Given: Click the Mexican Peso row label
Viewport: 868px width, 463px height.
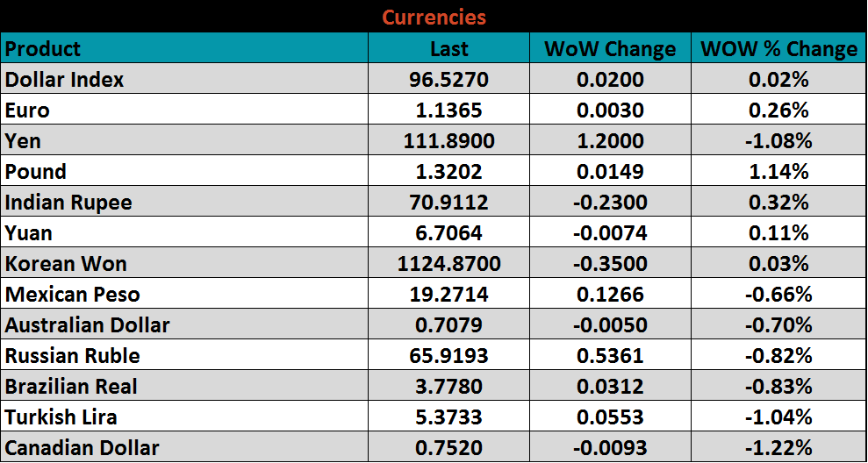Looking at the screenshot, I should 73,295.
